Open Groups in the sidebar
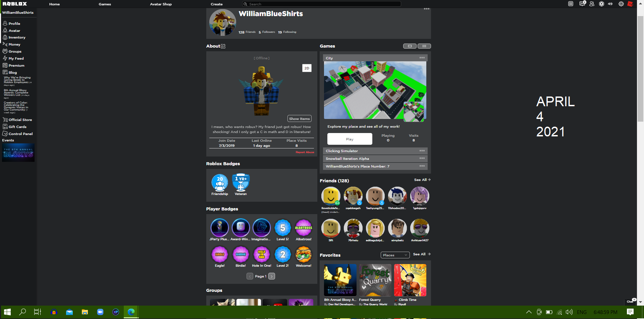 [x=12, y=51]
